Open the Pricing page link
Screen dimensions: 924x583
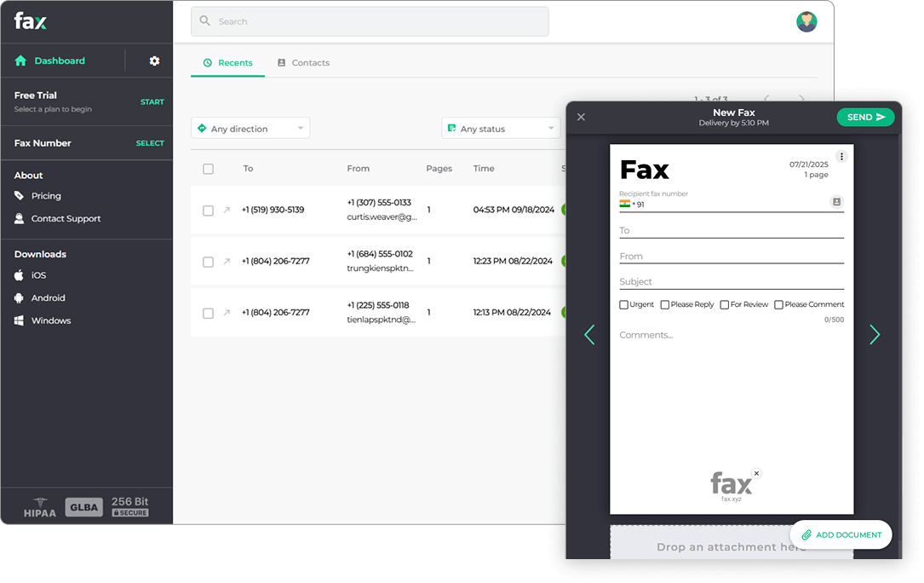click(46, 195)
